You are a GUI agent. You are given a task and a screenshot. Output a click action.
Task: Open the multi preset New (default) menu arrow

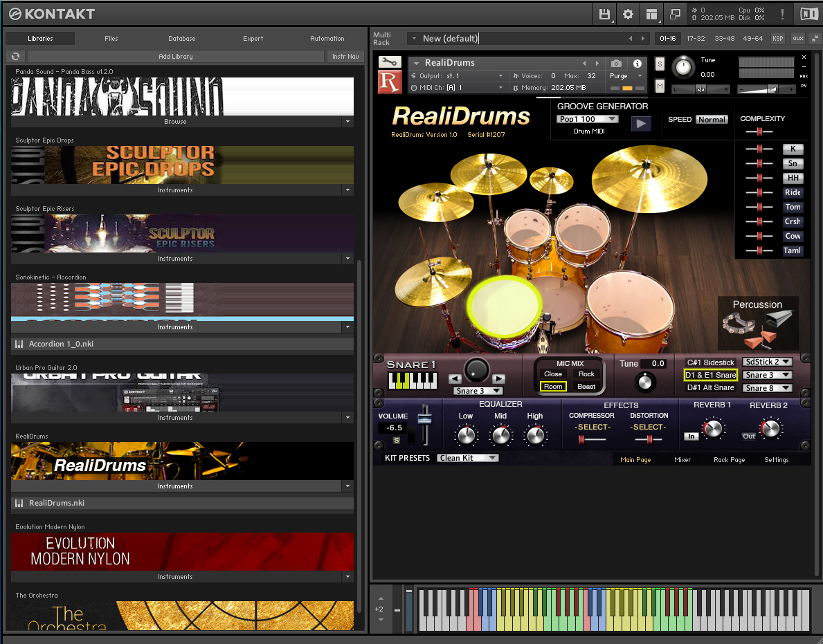point(414,38)
